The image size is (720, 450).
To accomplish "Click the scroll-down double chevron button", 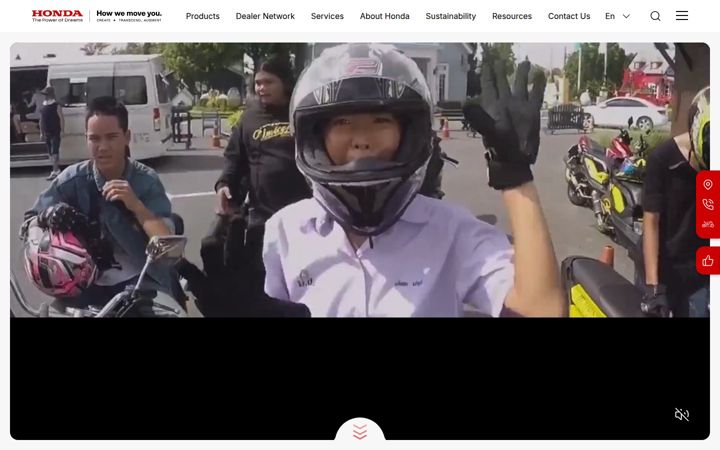I will pos(360,431).
